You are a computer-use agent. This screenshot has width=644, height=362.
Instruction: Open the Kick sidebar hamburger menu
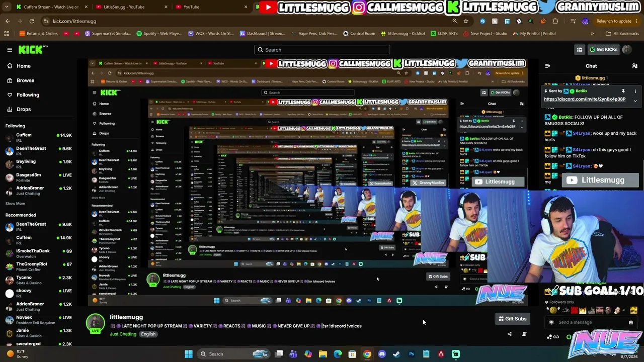pos(10,50)
